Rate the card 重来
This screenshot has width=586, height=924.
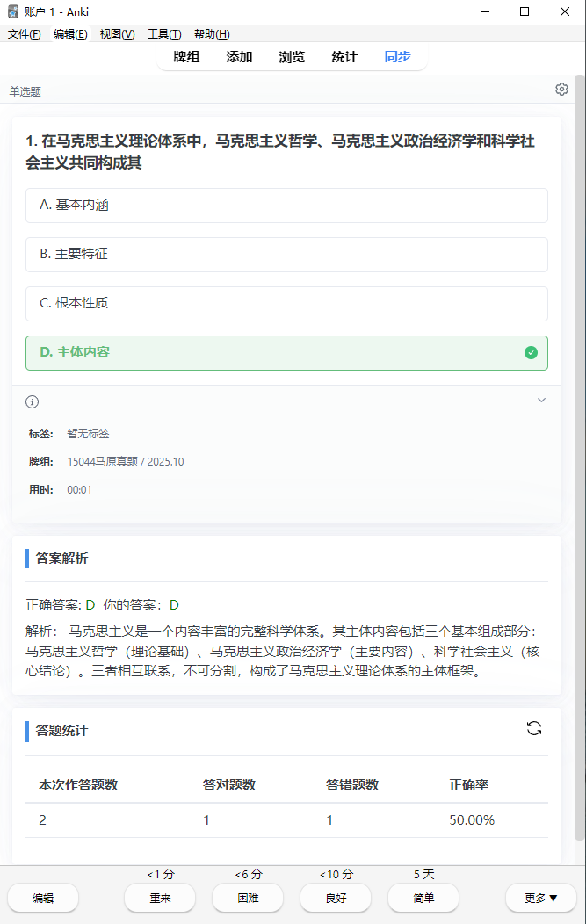[x=160, y=898]
